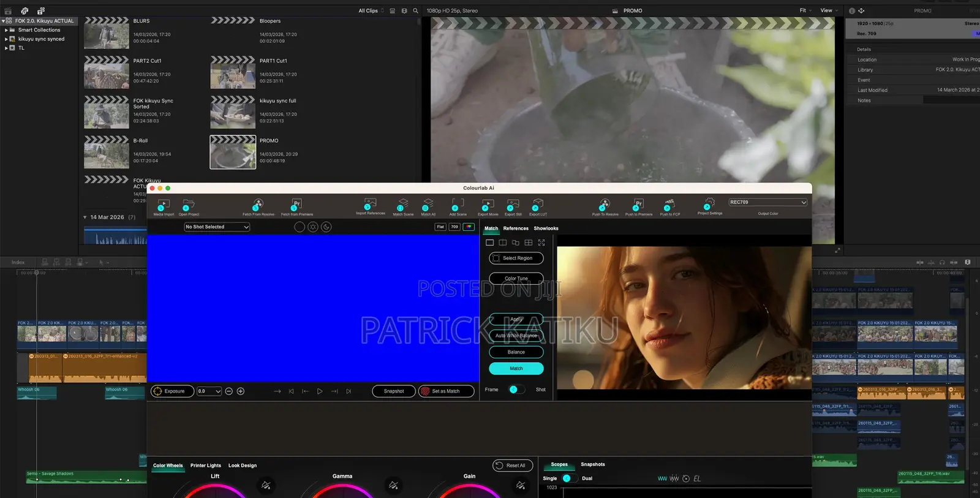Select the Color Wheels tab
This screenshot has height=498, width=980.
pyautogui.click(x=168, y=466)
